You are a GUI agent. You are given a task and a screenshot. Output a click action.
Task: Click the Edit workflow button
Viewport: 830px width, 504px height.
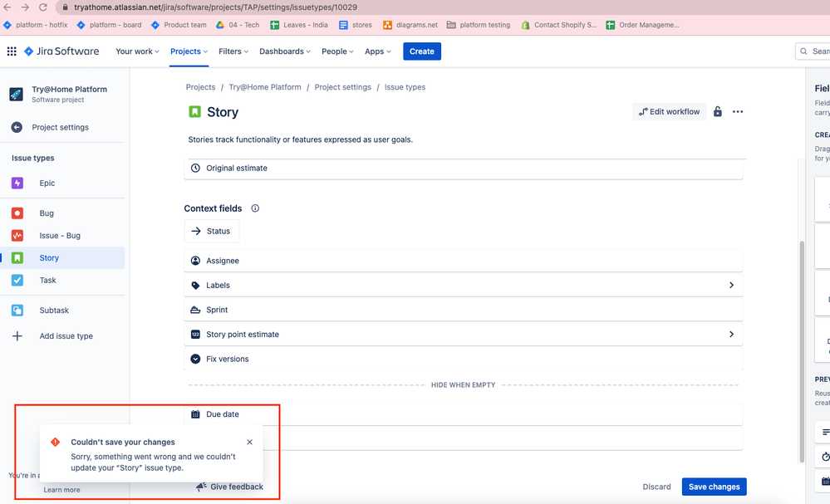tap(669, 111)
